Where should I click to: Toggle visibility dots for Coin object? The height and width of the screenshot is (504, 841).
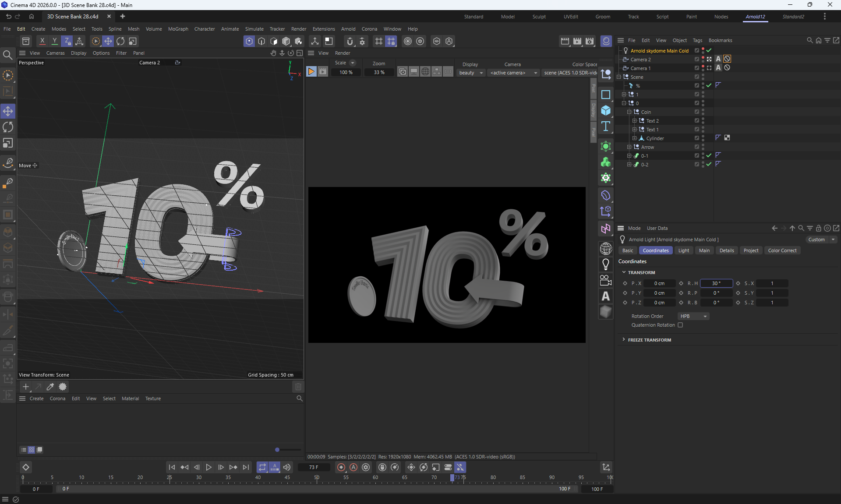click(703, 112)
